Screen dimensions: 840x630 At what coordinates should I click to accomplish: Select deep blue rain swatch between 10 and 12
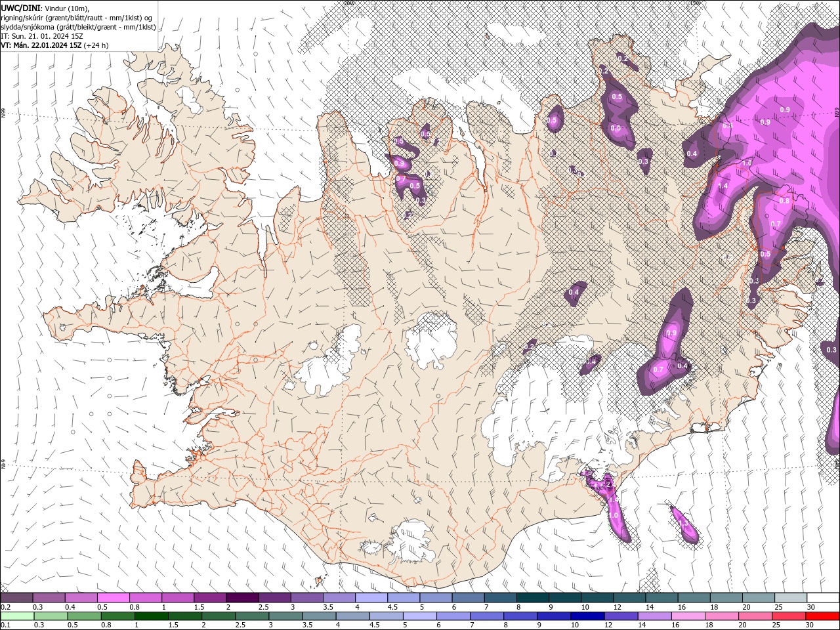(587, 616)
